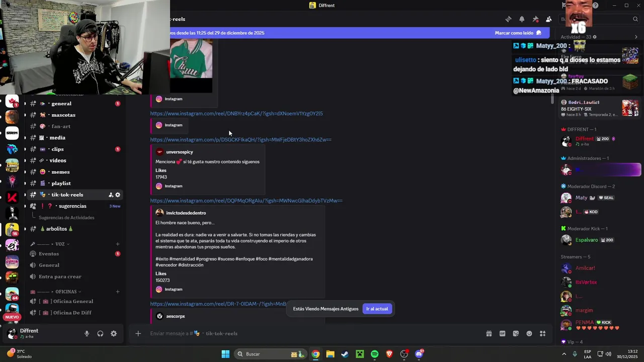The height and width of the screenshot is (362, 644).
Task: Click Marcar como leído button
Action: coord(518,33)
